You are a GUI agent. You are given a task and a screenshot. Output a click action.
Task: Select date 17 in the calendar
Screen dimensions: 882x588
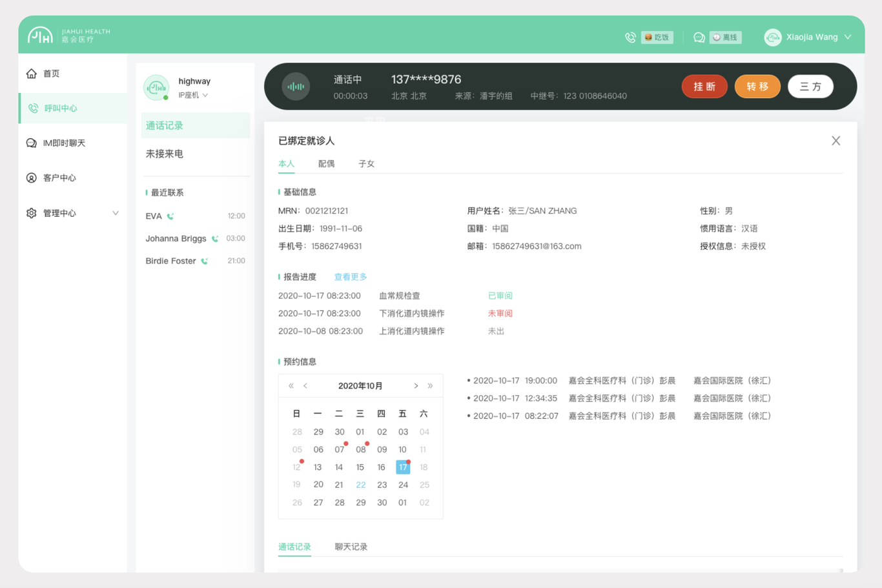[403, 467]
